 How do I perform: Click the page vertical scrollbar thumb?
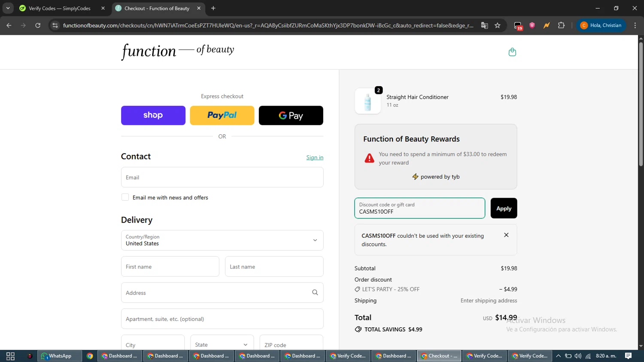pos(641,104)
